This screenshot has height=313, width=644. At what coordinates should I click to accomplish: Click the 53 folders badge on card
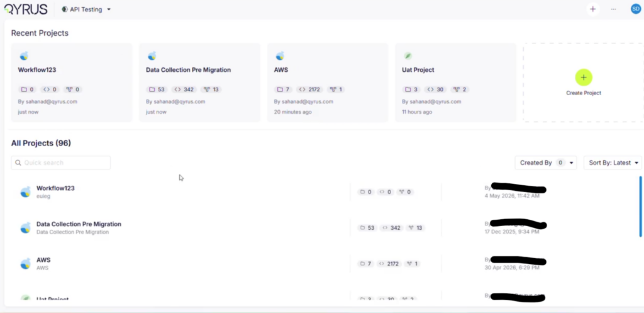[157, 89]
